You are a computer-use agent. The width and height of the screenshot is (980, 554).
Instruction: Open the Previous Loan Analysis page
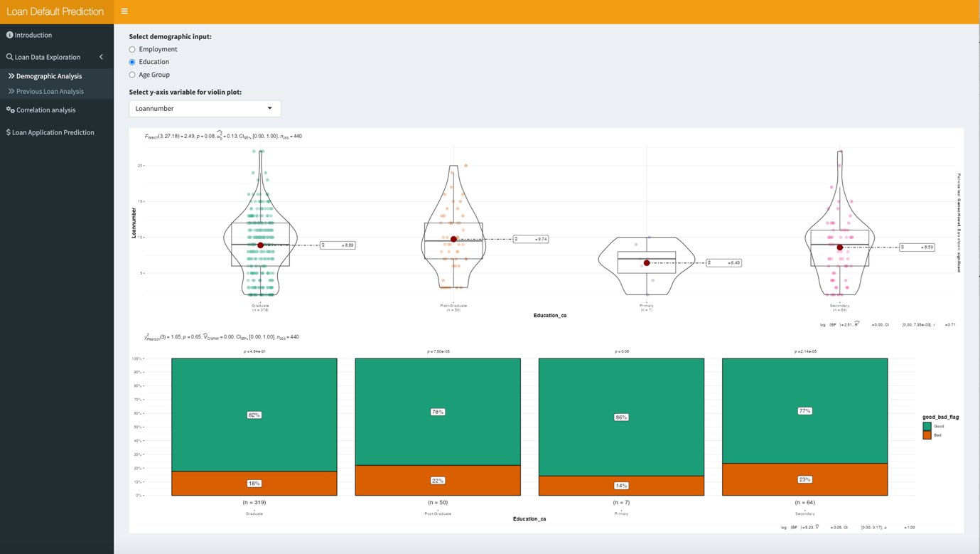(x=50, y=91)
